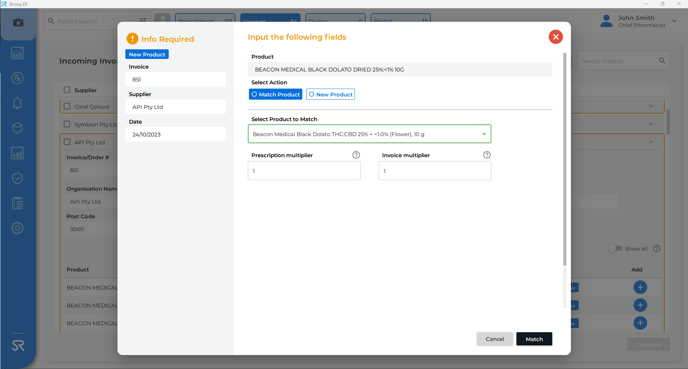The image size is (688, 369).
Task: Open settings gear in the sidebar
Action: click(x=17, y=228)
